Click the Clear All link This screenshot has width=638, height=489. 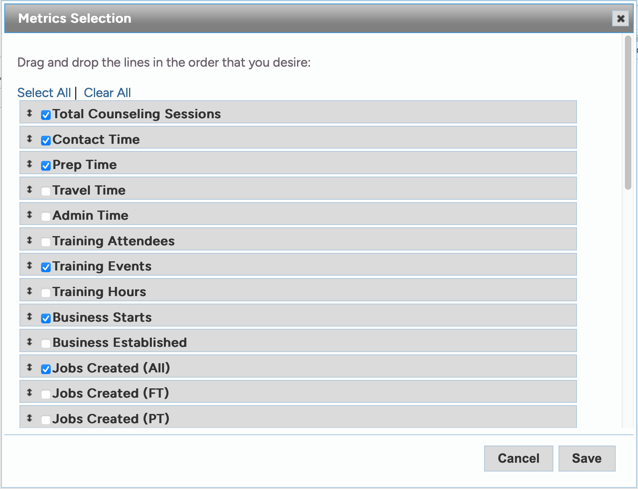point(107,93)
